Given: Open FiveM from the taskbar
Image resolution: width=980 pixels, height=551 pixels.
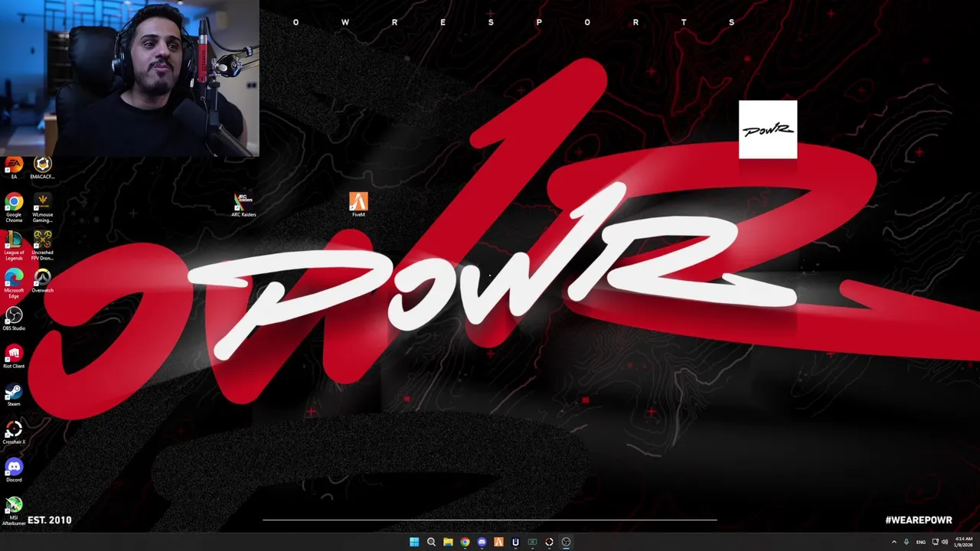Looking at the screenshot, I should (x=498, y=542).
